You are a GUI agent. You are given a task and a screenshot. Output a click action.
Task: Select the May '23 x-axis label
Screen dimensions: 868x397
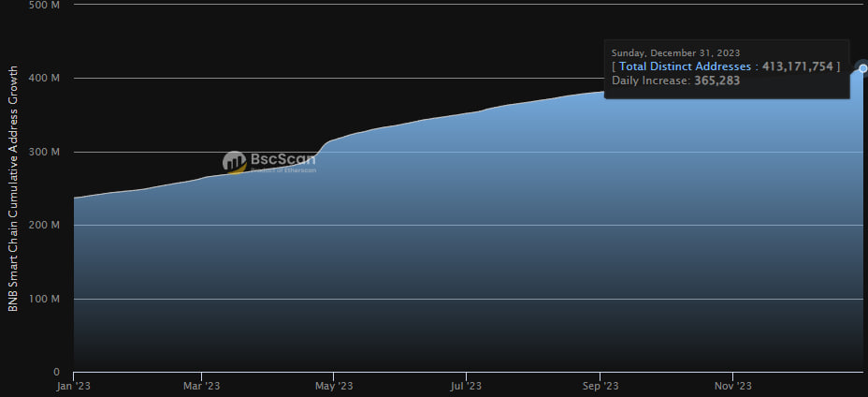[x=334, y=385]
